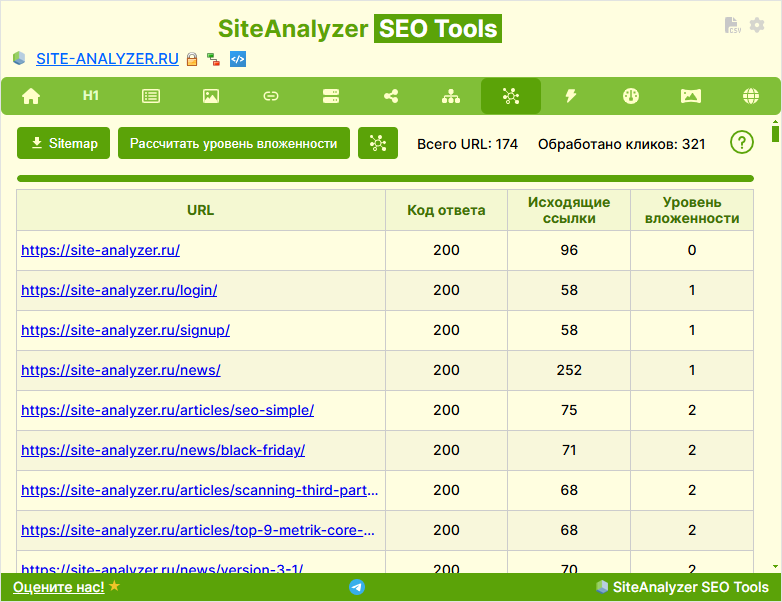Click outgoing links value 71
The width and height of the screenshot is (782, 602).
coord(569,450)
